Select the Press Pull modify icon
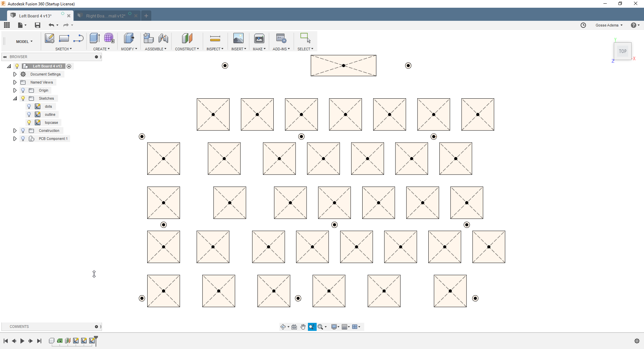Image resolution: width=644 pixels, height=349 pixels. (129, 38)
